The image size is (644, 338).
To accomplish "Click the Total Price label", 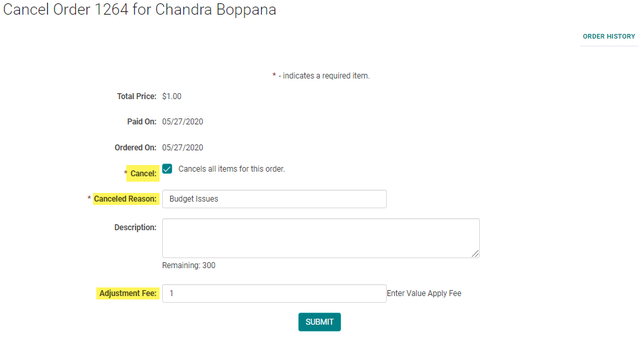I will coord(136,96).
